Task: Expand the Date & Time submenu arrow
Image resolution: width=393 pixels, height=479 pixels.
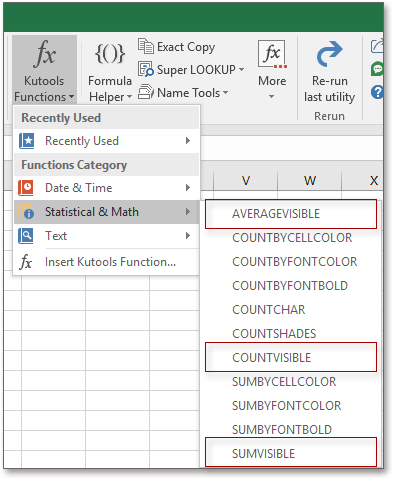Action: 188,188
